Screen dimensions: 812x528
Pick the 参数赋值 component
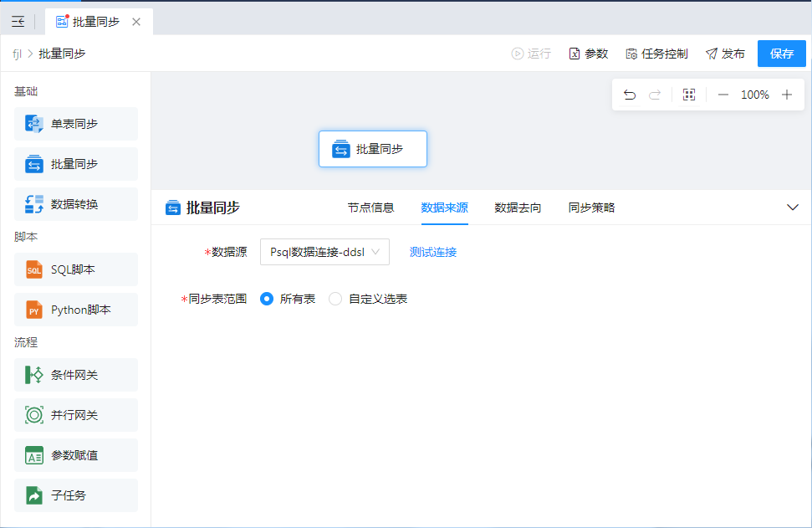coord(75,455)
